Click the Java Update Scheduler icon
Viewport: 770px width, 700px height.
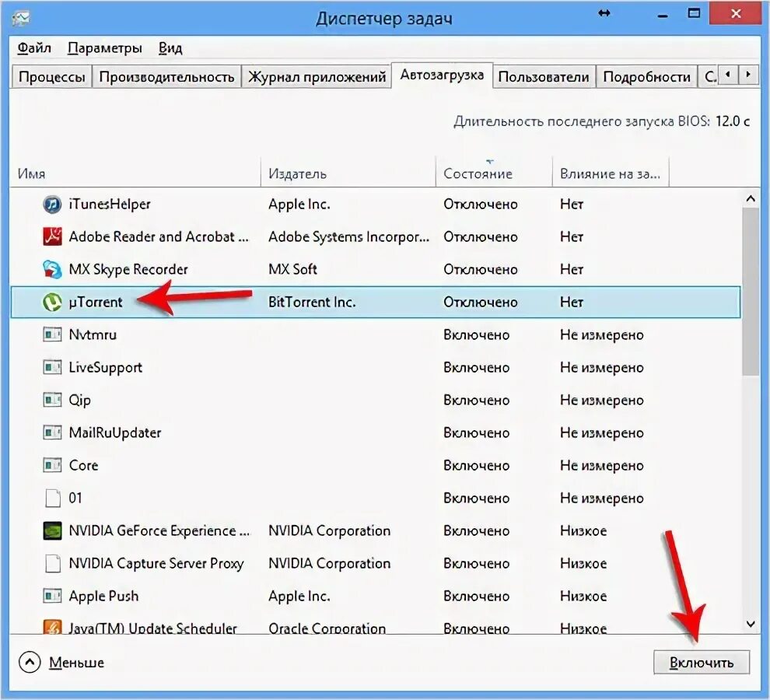point(52,627)
